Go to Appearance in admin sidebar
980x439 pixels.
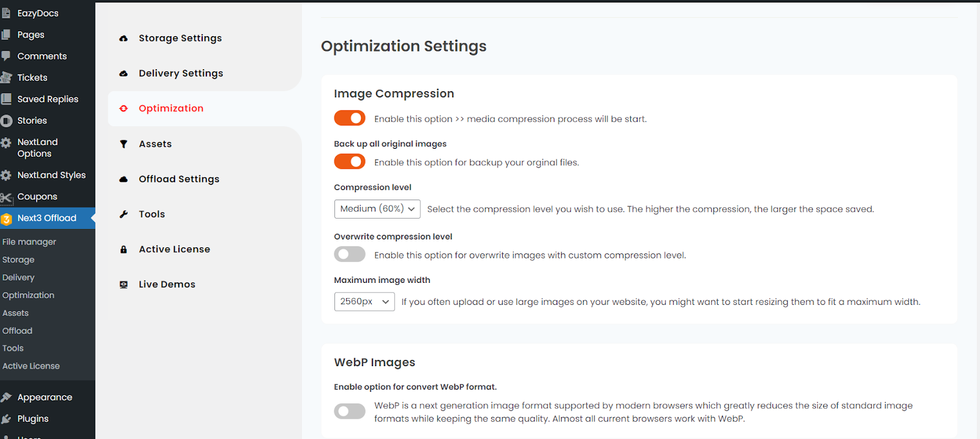45,397
